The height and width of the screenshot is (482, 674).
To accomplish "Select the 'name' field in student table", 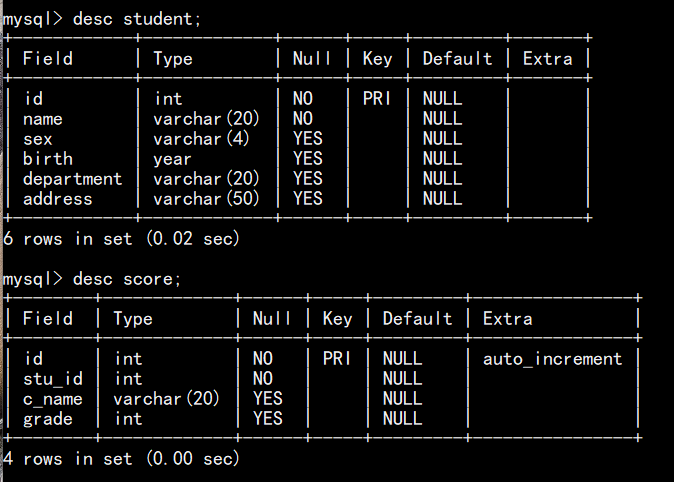I will [x=43, y=119].
